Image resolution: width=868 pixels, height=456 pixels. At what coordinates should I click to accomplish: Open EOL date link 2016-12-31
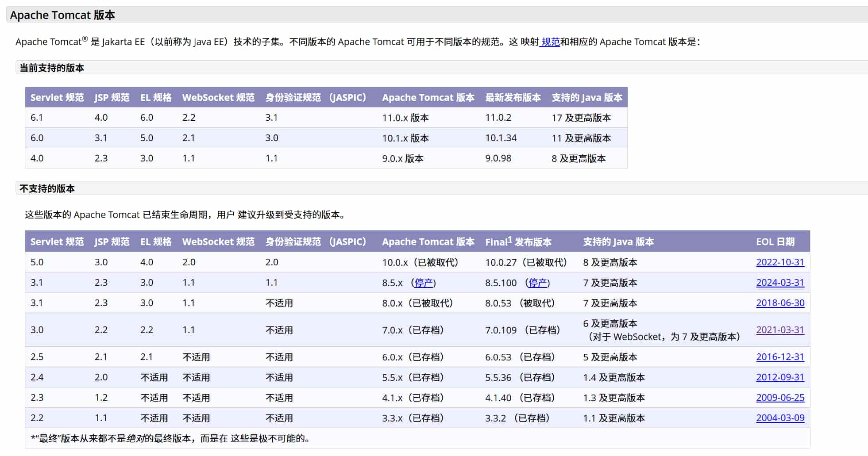click(780, 357)
